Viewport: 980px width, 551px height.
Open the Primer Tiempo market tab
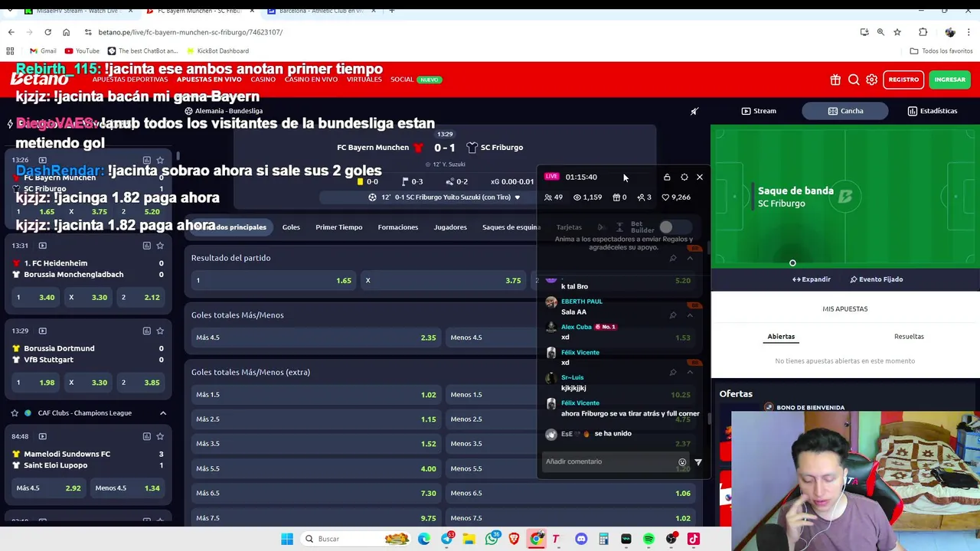click(x=338, y=227)
